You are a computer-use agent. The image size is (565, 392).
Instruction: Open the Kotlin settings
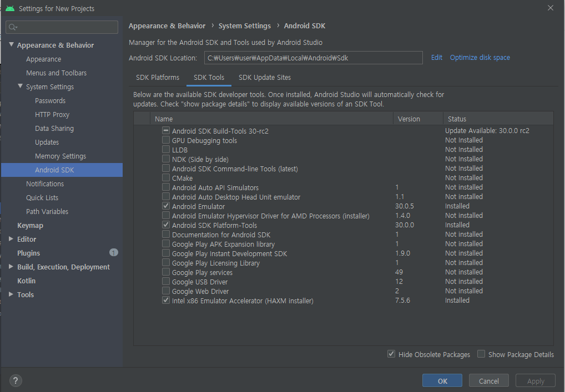26,281
